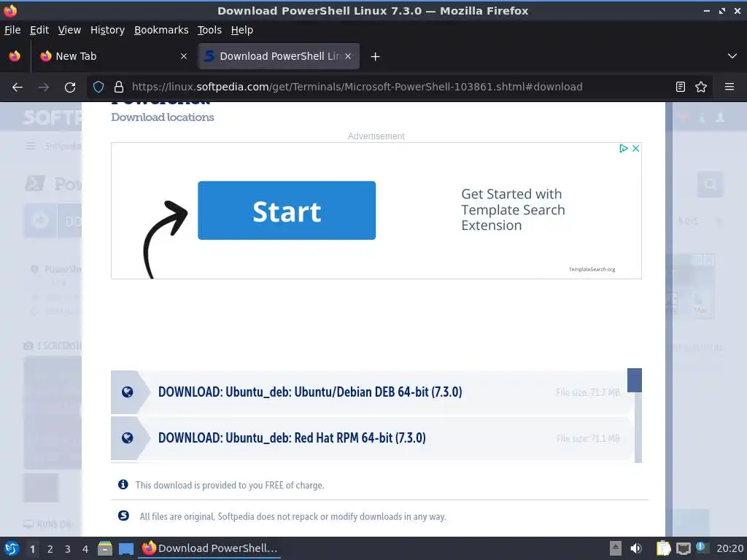
Task: Download Ubuntu/Debian DEB 64-bit (7.3.0)
Action: point(310,392)
